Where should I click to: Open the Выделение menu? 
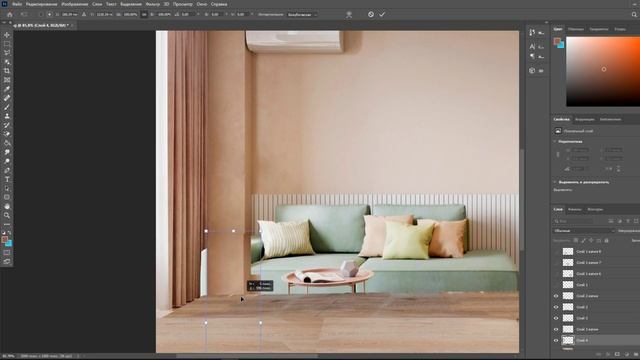coord(131,4)
